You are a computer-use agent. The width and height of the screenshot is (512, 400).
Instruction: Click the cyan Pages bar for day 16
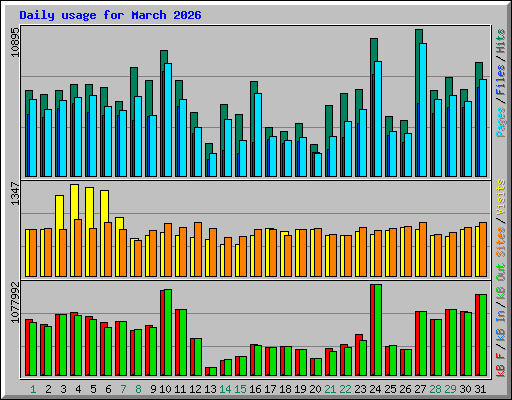tap(258, 135)
